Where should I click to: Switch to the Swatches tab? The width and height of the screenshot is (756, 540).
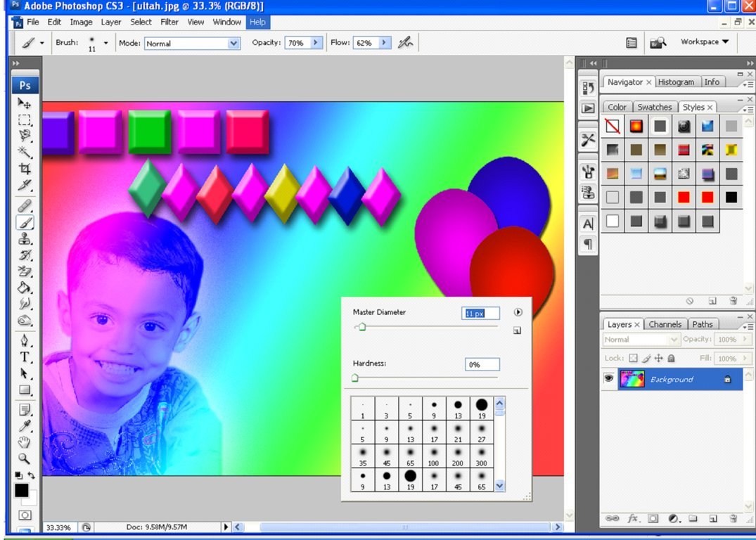click(x=654, y=107)
